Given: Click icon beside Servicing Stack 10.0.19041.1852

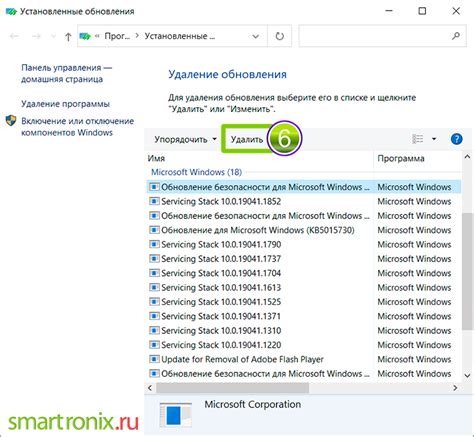Looking at the screenshot, I should click(x=154, y=201).
